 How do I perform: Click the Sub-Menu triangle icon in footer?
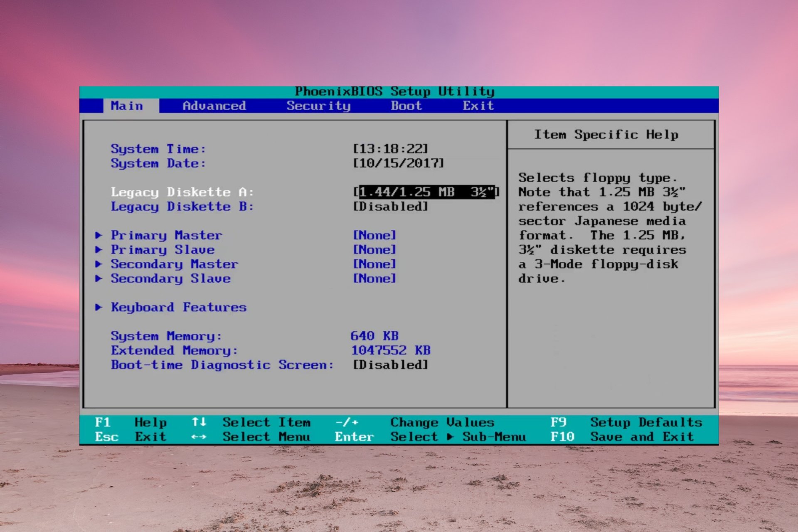(450, 437)
